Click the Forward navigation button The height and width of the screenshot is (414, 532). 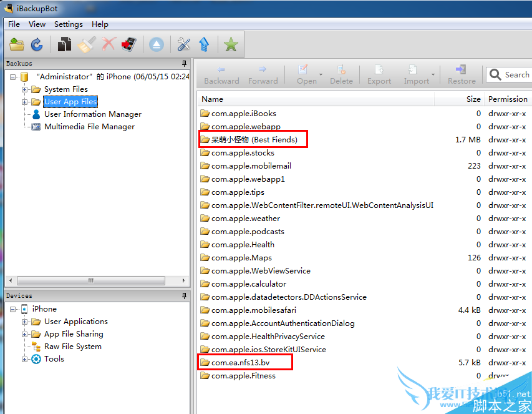click(x=263, y=76)
